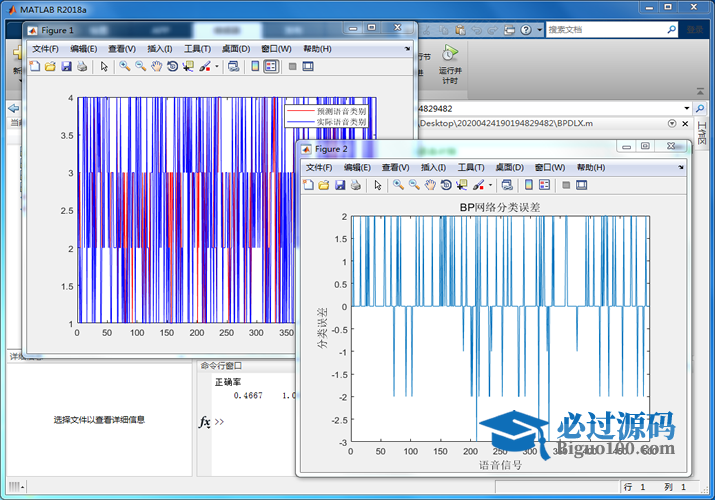Toggle Edit Plot arrow in Figure 2

(378, 185)
